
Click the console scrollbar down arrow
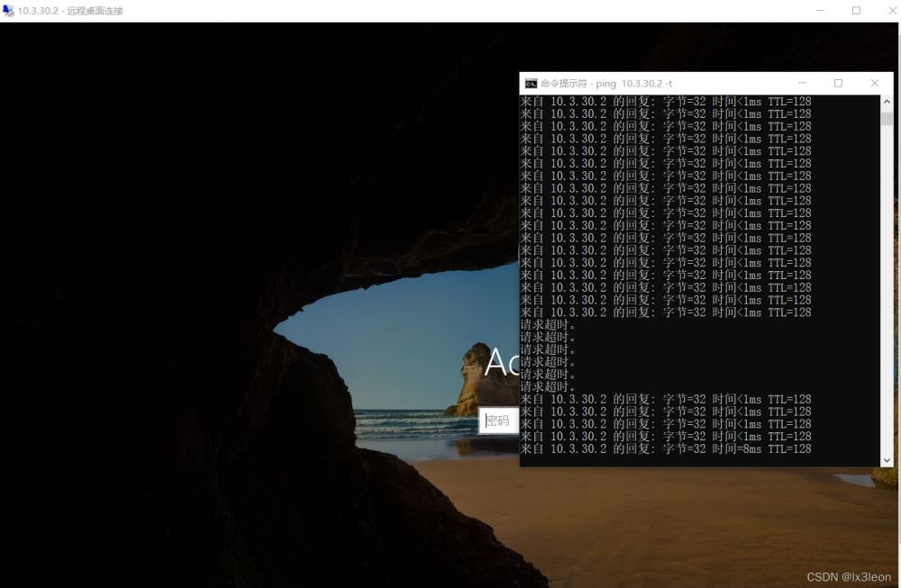pos(887,460)
